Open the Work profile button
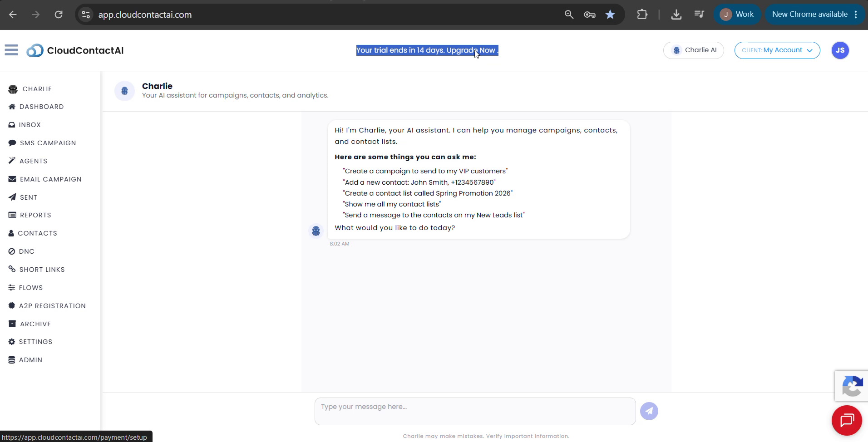868x442 pixels. (x=737, y=15)
